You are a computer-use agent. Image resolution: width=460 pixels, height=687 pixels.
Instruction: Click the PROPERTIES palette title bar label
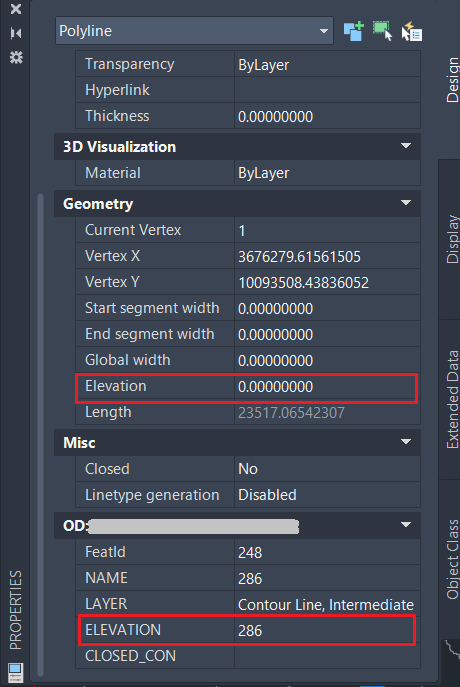coord(16,610)
